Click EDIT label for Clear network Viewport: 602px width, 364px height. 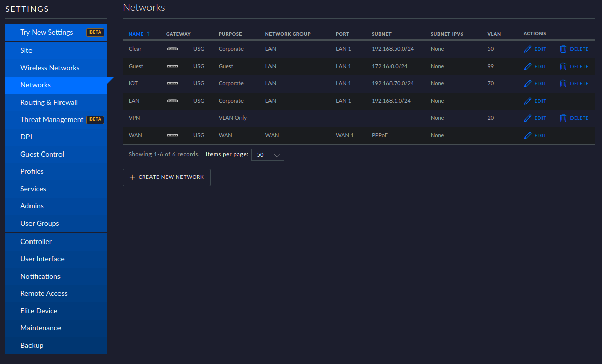tap(540, 49)
